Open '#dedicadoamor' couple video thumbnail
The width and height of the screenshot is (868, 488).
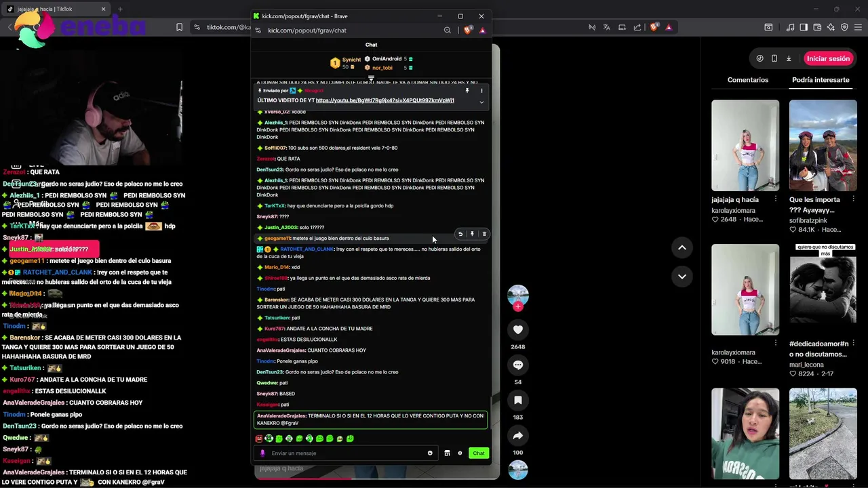click(823, 289)
